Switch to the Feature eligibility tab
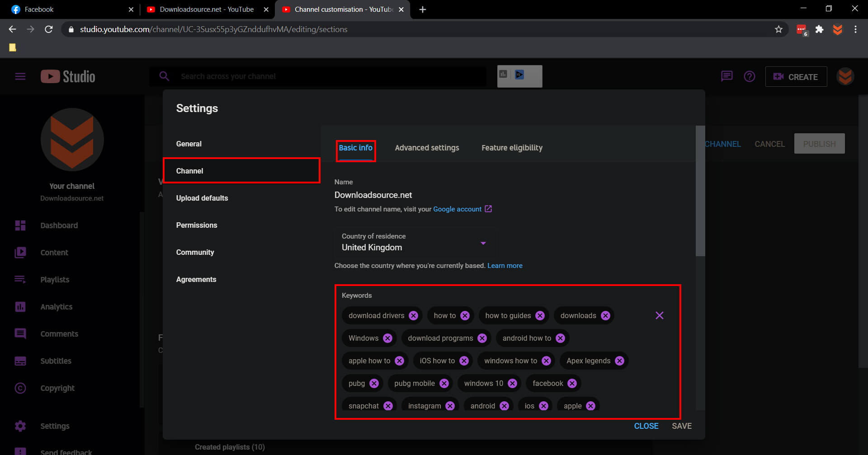The height and width of the screenshot is (455, 868). tap(512, 148)
